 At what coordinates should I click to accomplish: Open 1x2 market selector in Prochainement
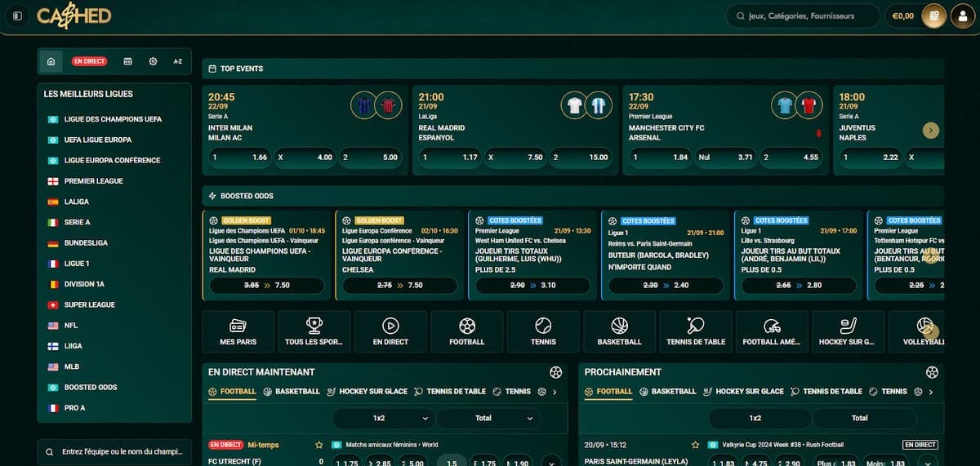pos(759,418)
